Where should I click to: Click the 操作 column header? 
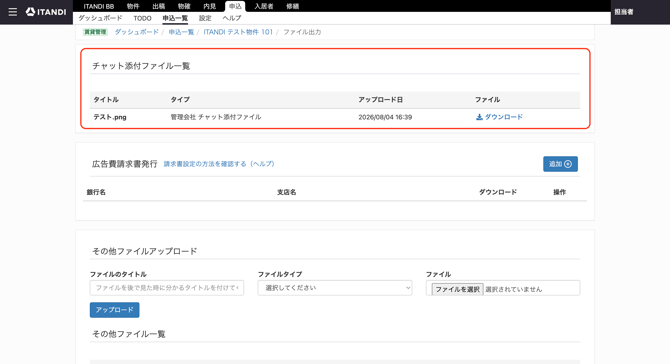point(559,192)
